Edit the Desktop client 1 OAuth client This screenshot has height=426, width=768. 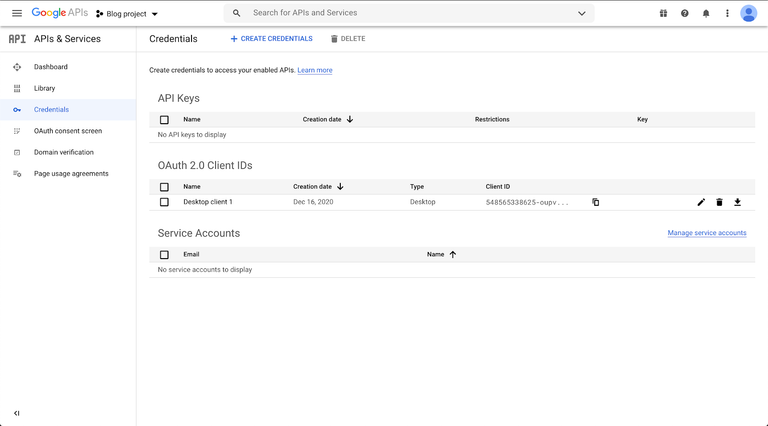point(701,202)
